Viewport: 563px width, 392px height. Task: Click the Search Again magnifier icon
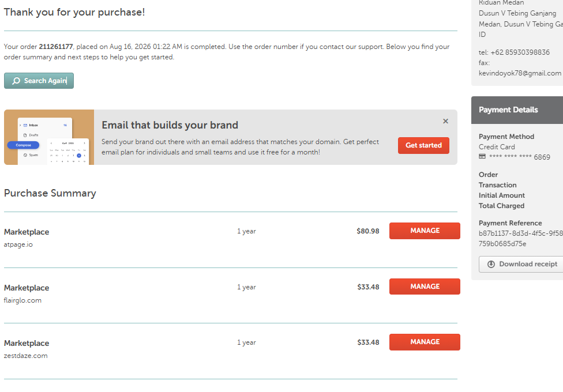tap(16, 81)
